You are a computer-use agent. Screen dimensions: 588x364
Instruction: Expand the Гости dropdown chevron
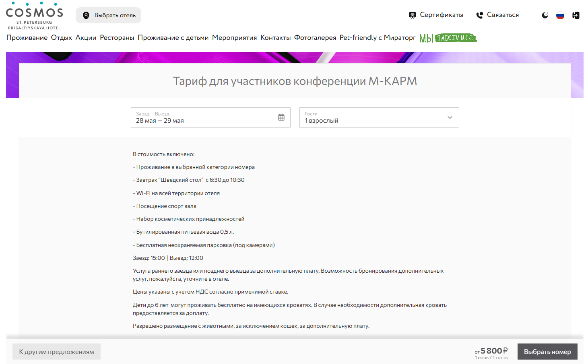tap(450, 117)
